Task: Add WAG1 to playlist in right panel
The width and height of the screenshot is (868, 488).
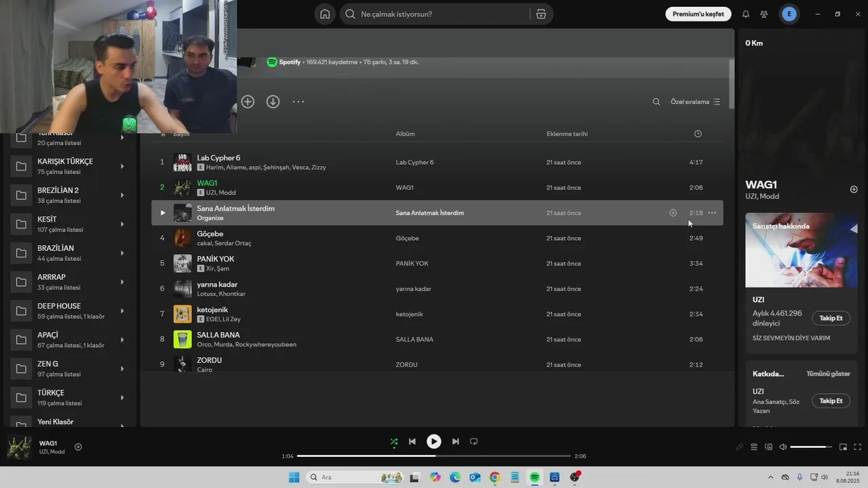Action: [854, 189]
